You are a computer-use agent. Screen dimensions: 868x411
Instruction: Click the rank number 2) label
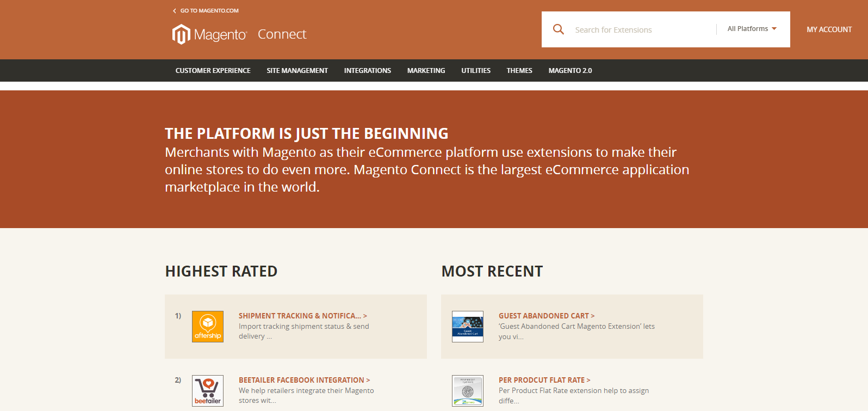click(178, 380)
